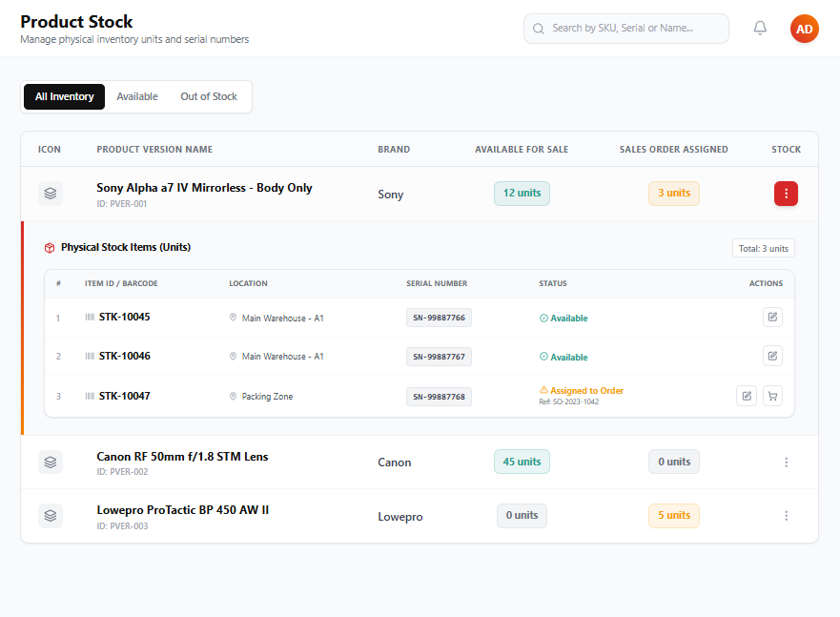This screenshot has height=617, width=840.
Task: Click the layers icon for Sony Alpha a7 IV
Action: [51, 194]
